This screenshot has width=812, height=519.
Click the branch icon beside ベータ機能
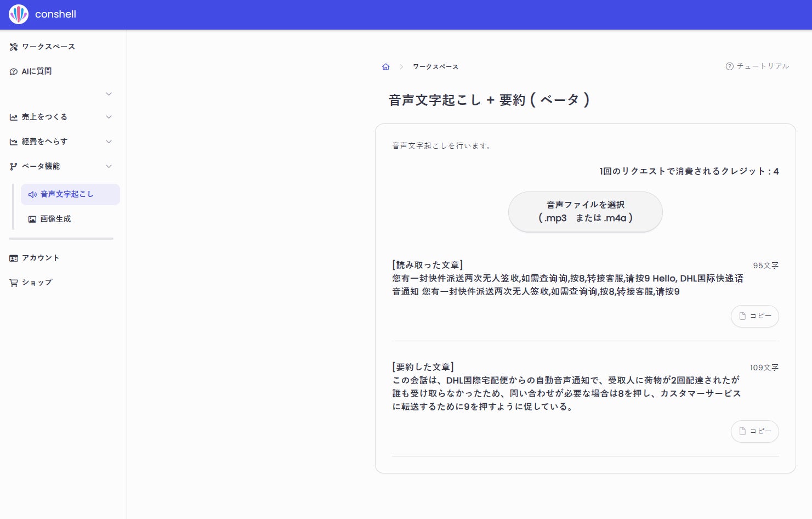pyautogui.click(x=14, y=167)
